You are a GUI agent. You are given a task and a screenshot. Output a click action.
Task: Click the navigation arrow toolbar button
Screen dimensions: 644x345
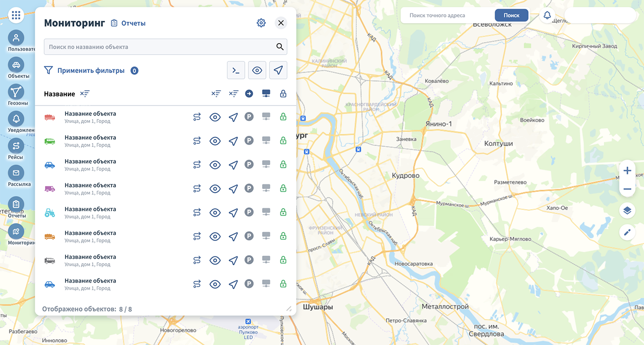coord(278,70)
